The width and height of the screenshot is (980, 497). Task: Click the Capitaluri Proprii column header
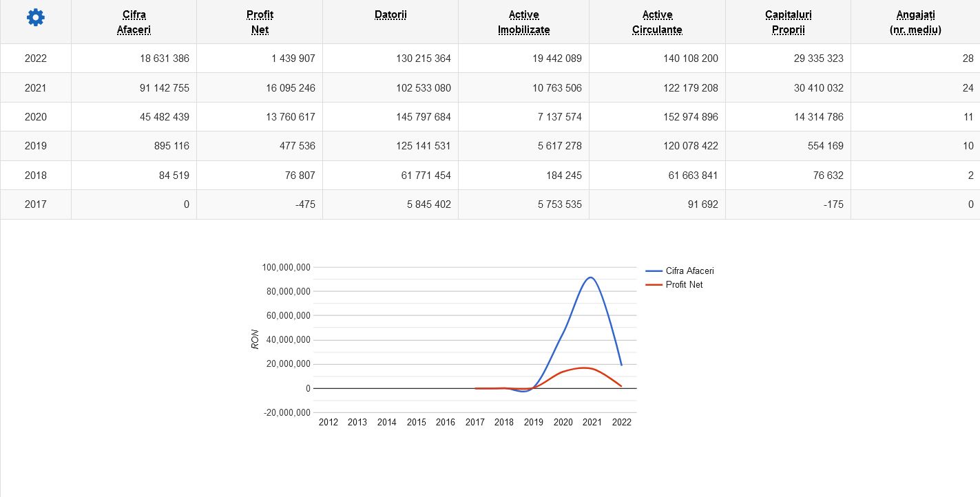click(788, 22)
